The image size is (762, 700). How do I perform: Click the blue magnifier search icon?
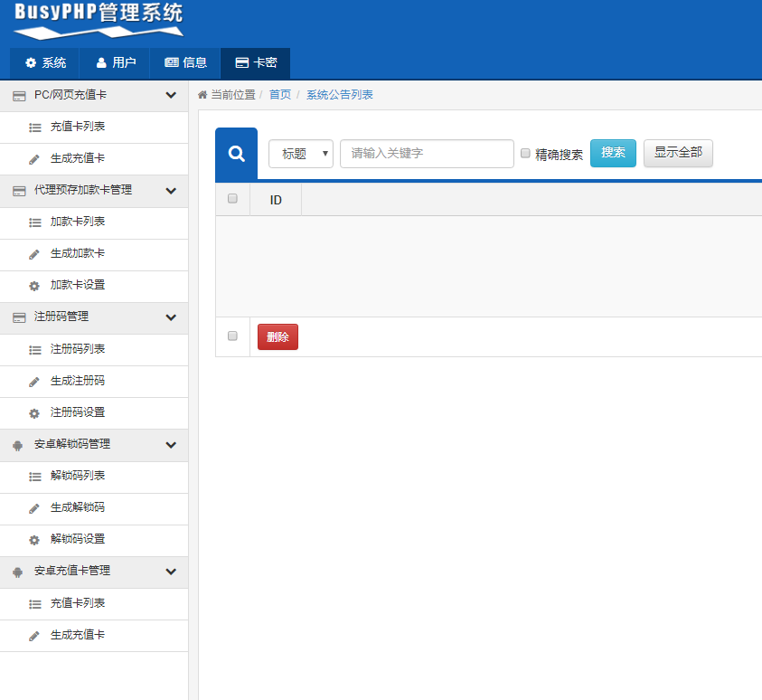coord(236,153)
